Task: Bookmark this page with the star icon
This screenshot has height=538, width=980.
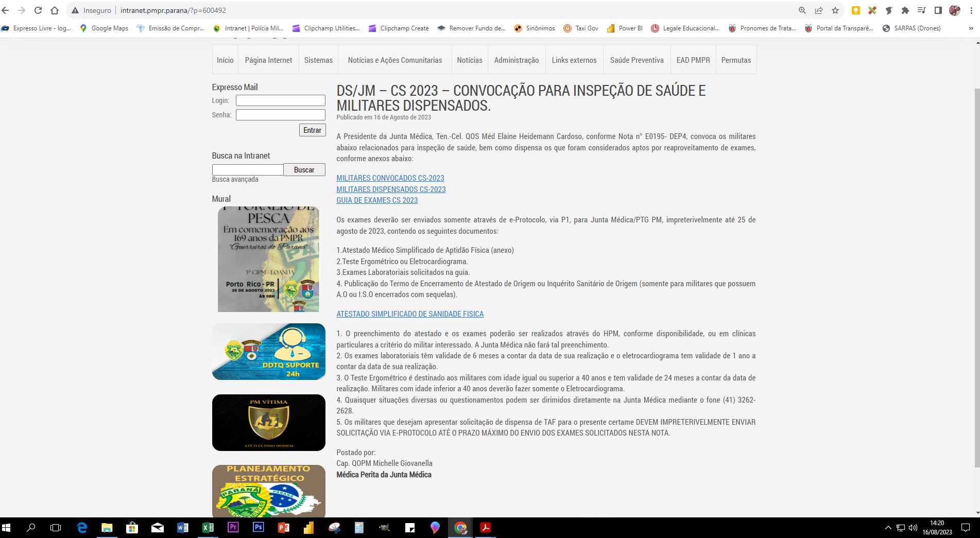Action: pyautogui.click(x=835, y=10)
